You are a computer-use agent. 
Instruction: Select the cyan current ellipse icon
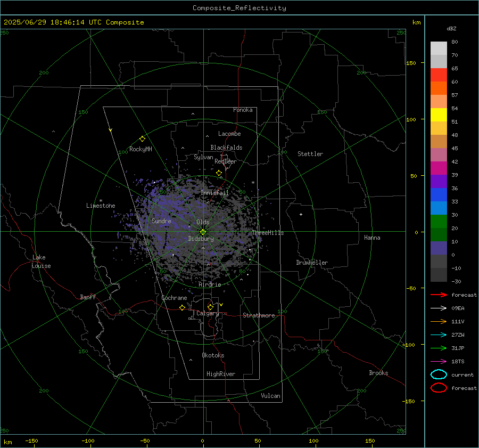click(439, 374)
